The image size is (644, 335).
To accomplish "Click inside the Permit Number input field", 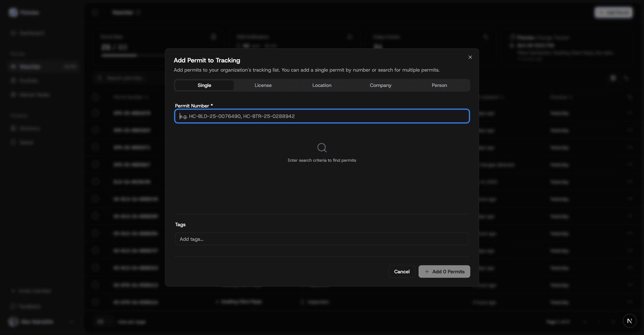I will (x=322, y=116).
